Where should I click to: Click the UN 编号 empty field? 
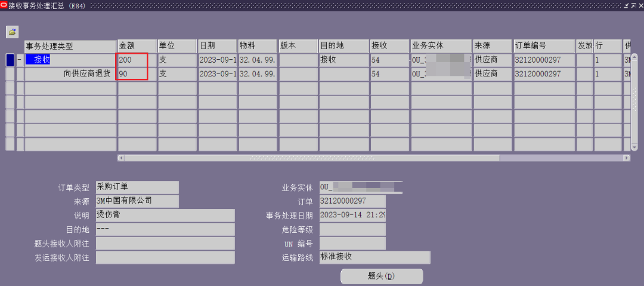(x=352, y=243)
